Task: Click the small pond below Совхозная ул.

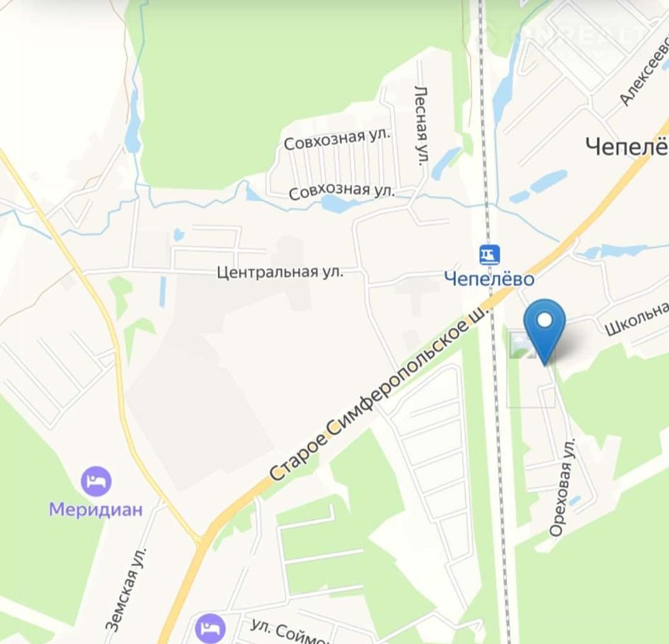Action: 340,205
